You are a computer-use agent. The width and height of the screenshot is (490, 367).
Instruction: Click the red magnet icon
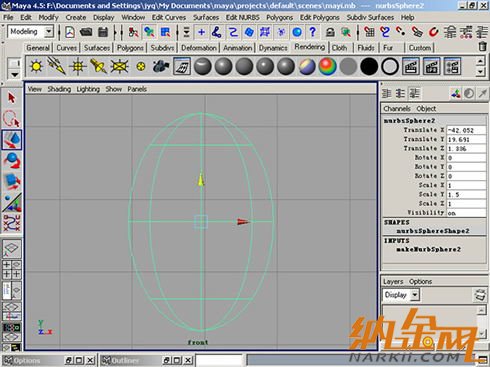[x=433, y=32]
